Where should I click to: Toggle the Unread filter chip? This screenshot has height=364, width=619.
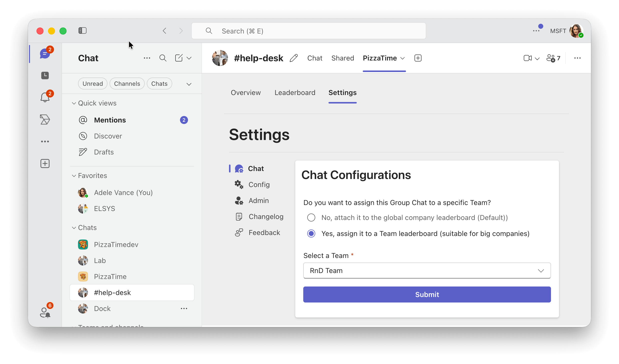[93, 83]
